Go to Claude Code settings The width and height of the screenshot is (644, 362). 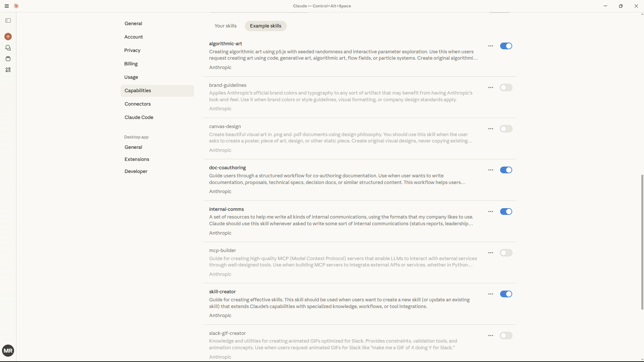[x=139, y=117]
